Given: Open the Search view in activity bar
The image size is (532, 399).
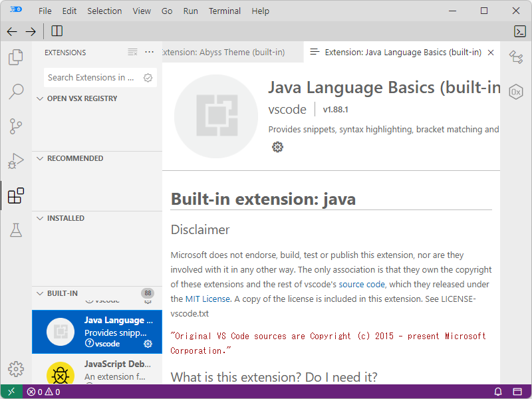Looking at the screenshot, I should click(15, 92).
